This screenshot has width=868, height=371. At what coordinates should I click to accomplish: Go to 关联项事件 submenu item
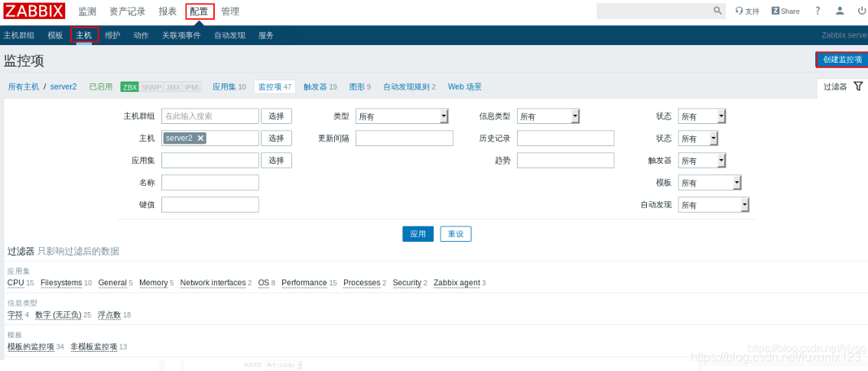[x=181, y=35]
